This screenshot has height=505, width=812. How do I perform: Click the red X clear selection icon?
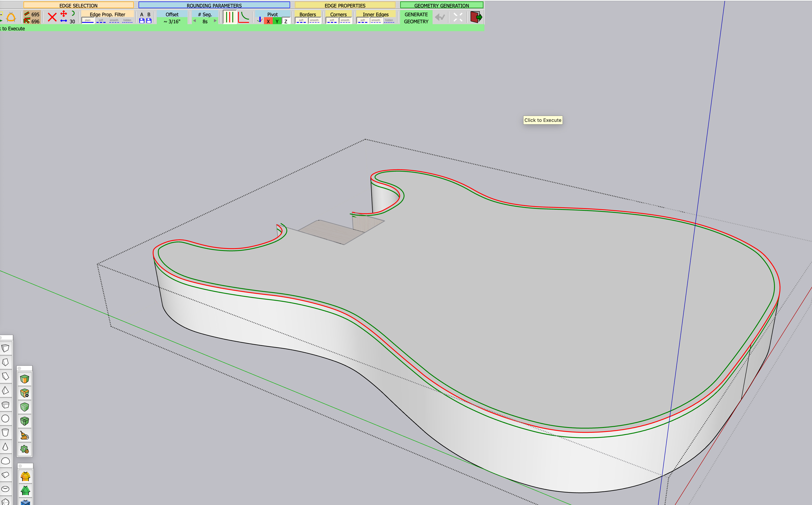[52, 17]
